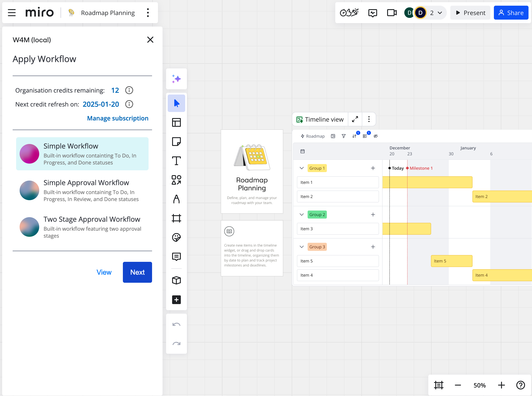
Task: Select Simple Workflow option
Action: [82, 154]
